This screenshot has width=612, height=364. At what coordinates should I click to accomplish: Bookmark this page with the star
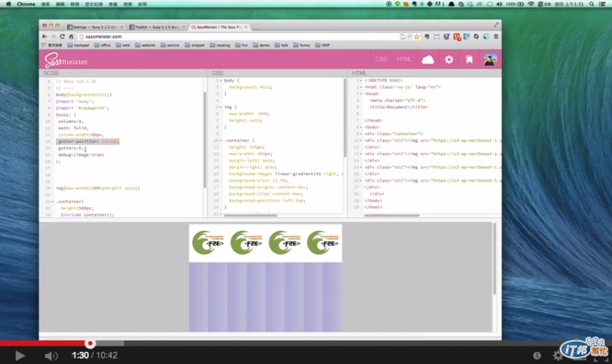click(417, 37)
